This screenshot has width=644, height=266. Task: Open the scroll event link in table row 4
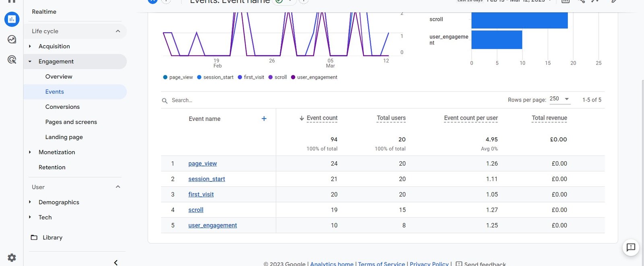point(196,210)
